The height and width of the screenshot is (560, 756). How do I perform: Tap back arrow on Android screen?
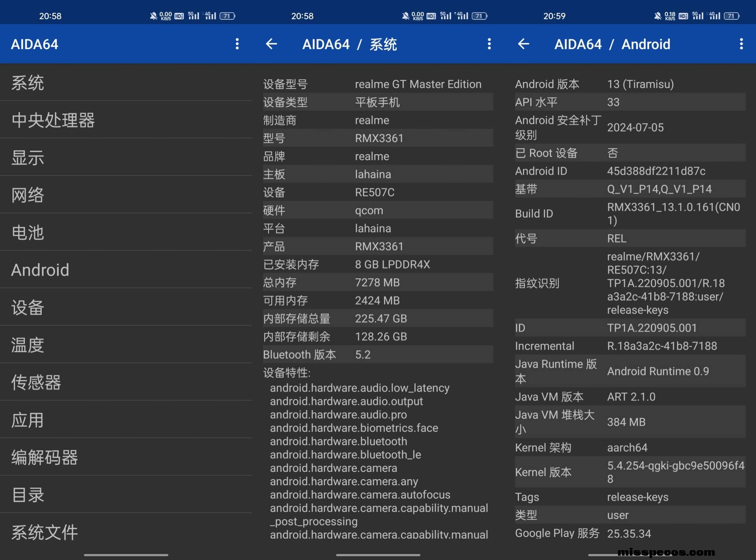523,44
